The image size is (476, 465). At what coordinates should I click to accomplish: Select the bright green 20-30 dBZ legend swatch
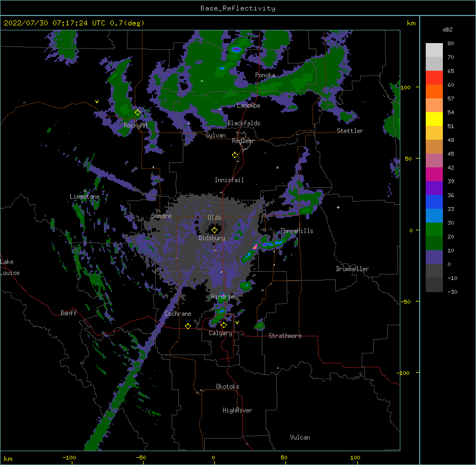[x=434, y=230]
